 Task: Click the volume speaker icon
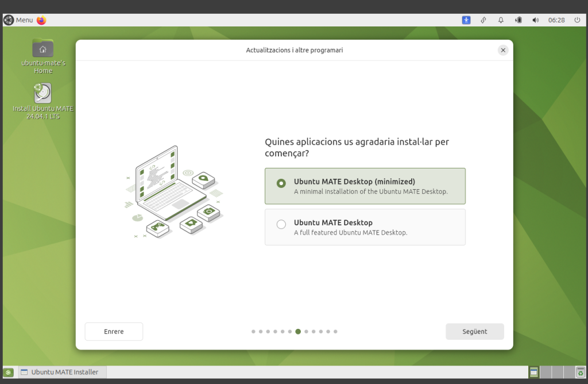point(535,20)
